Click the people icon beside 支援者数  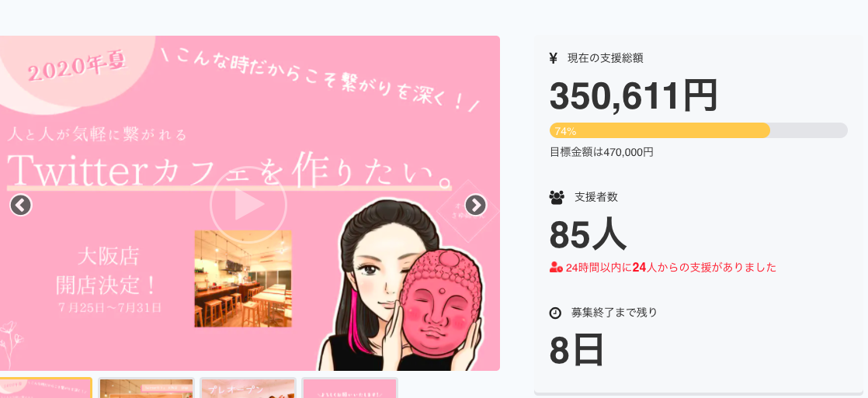[557, 197]
